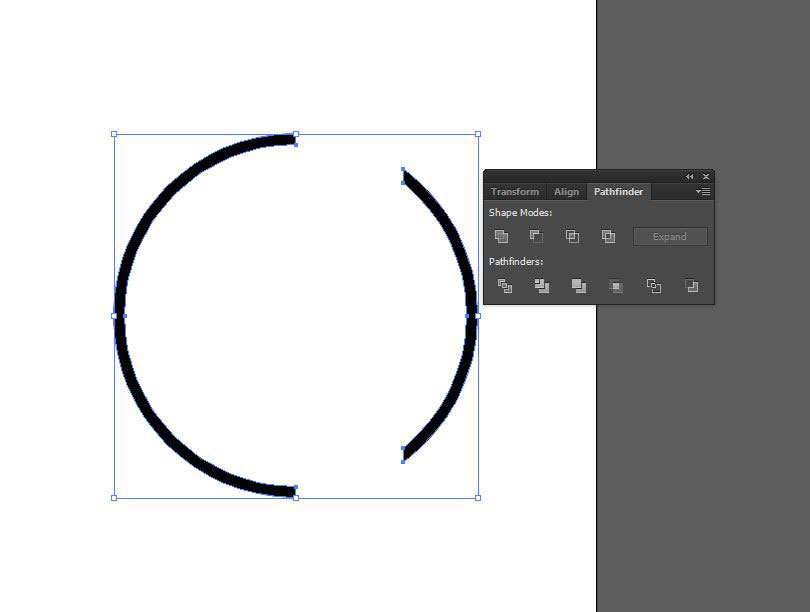This screenshot has height=612, width=810.
Task: Click the Expand button in Pathfinder
Action: click(670, 237)
